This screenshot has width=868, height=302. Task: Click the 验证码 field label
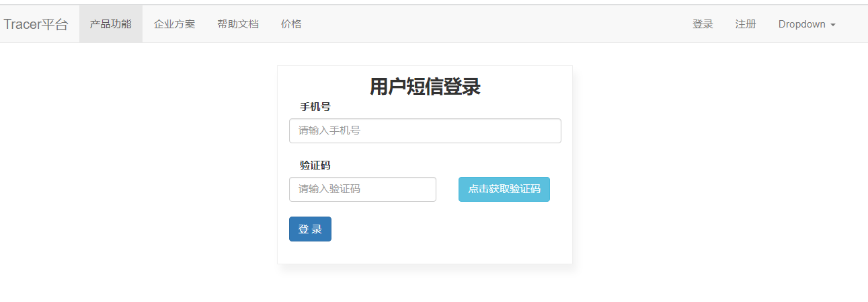click(x=315, y=165)
